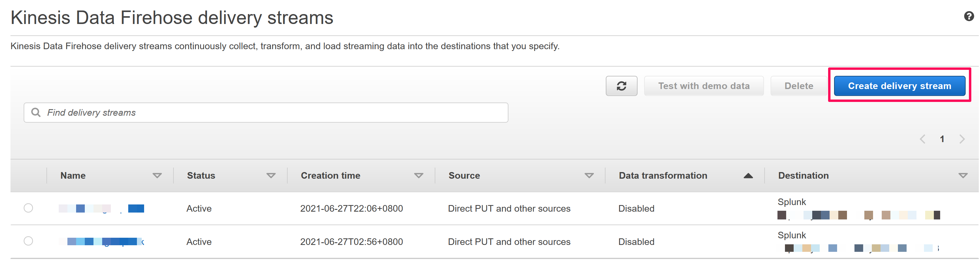
Task: Click Create delivery stream button
Action: pos(899,86)
